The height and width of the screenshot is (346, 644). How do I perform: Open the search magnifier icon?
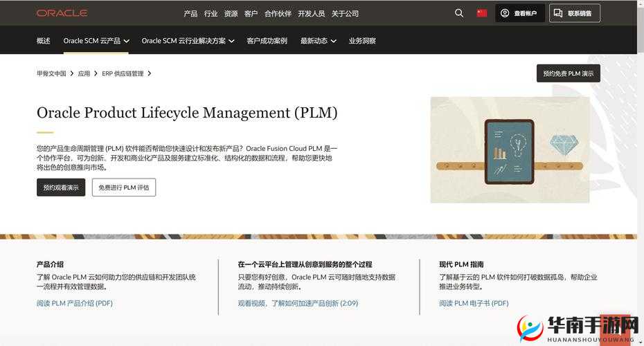[459, 13]
